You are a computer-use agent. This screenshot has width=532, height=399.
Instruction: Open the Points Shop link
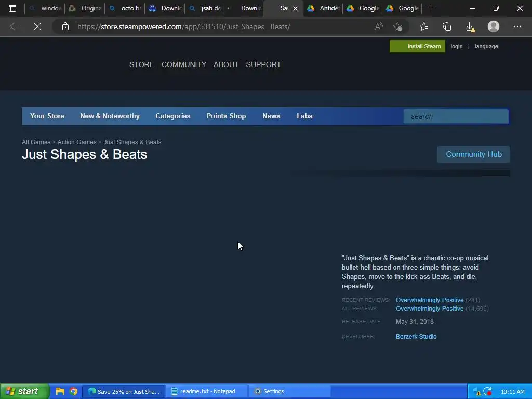pyautogui.click(x=227, y=116)
